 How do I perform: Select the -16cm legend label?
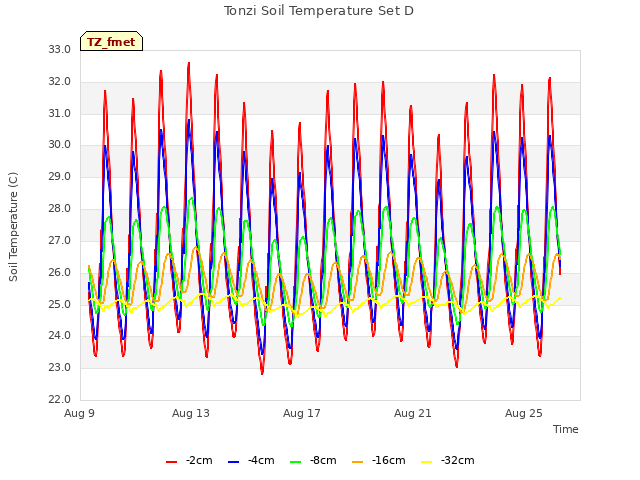[x=389, y=460]
